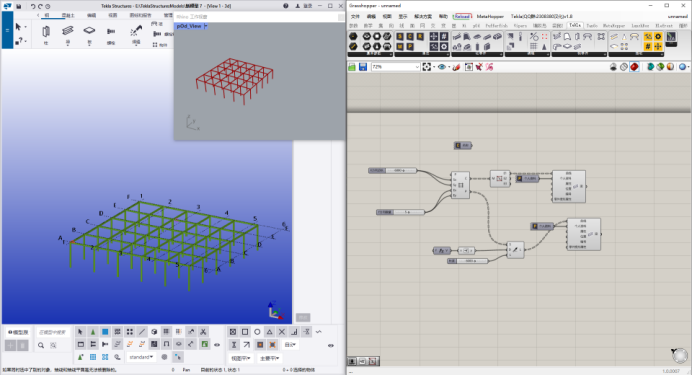Image resolution: width=693 pixels, height=375 pixels.
Task: Click the Tekla login user button
Action: click(x=305, y=6)
